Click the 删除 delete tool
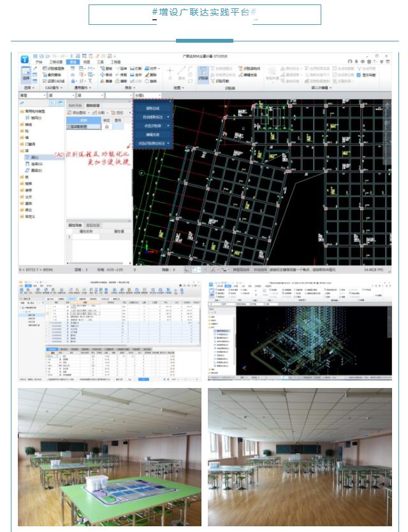This screenshot has height=532, width=408. point(151,75)
